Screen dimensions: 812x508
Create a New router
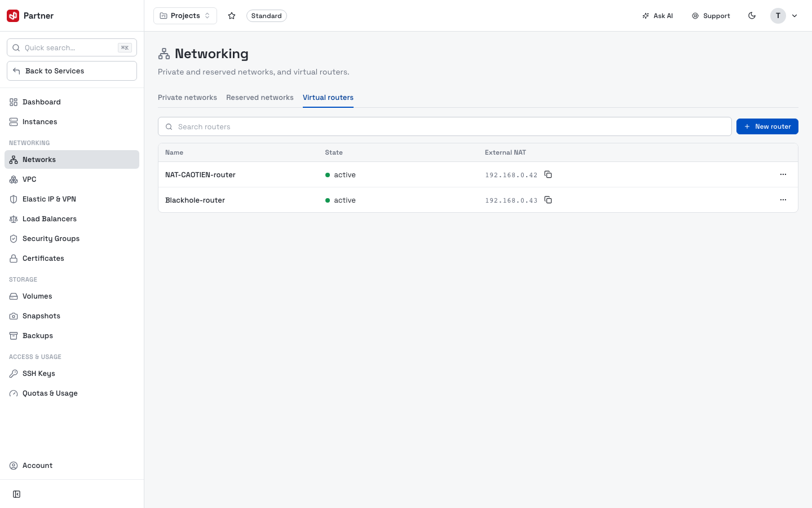point(767,126)
